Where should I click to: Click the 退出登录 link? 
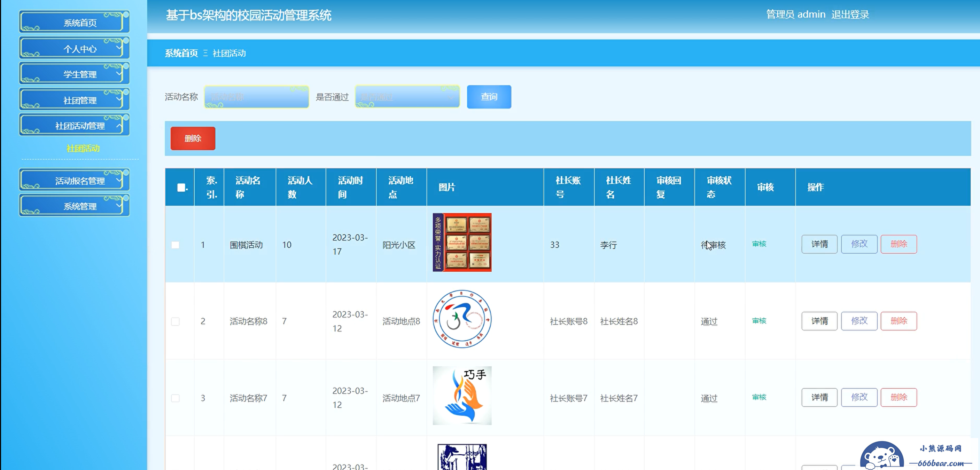(850, 15)
